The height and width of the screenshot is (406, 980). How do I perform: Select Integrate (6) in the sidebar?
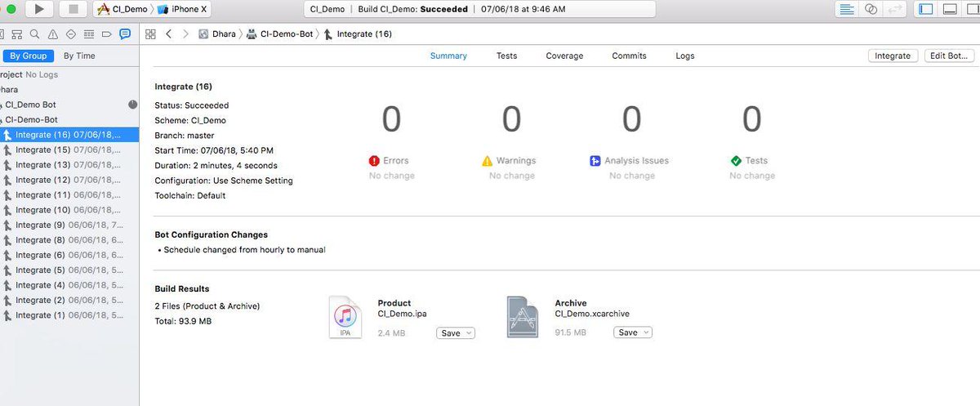(x=69, y=255)
